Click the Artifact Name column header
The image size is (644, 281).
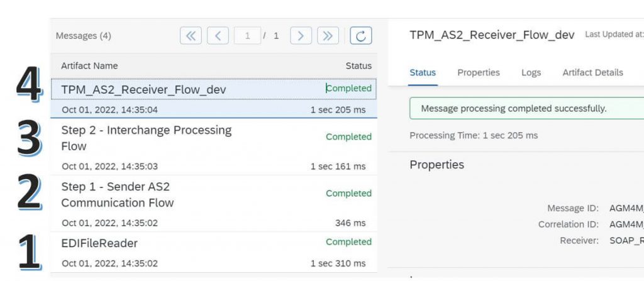(x=89, y=66)
